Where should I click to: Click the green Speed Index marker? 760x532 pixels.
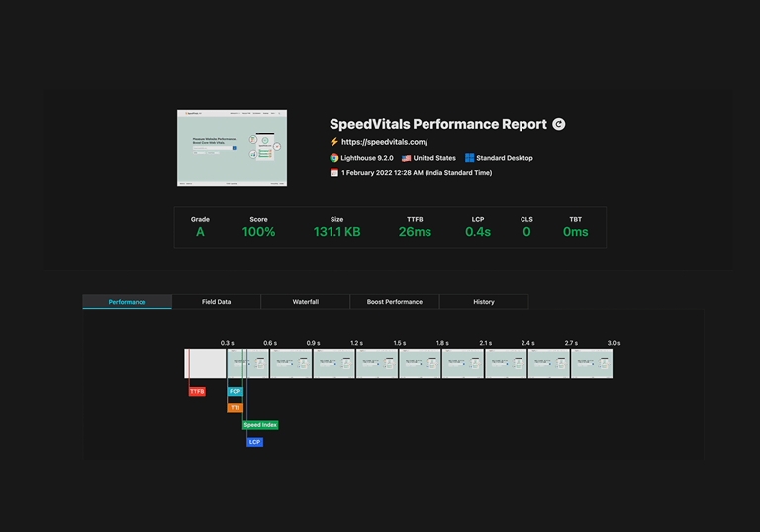(x=260, y=425)
